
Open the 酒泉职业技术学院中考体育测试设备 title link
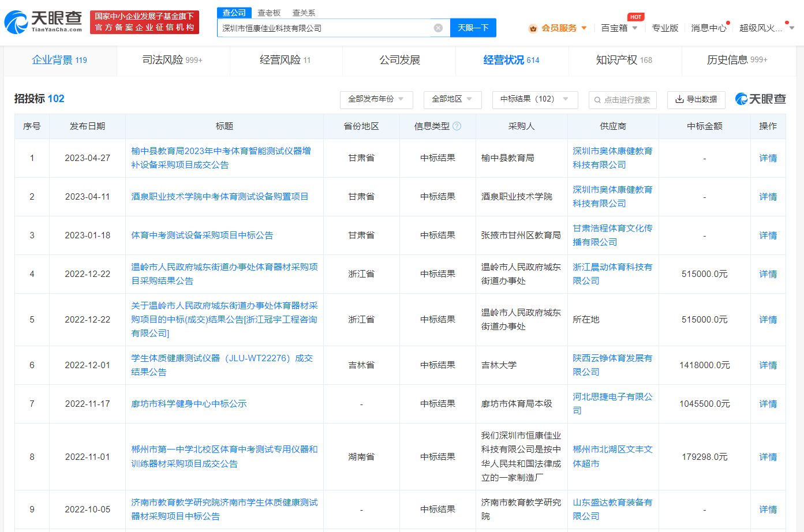coord(220,196)
